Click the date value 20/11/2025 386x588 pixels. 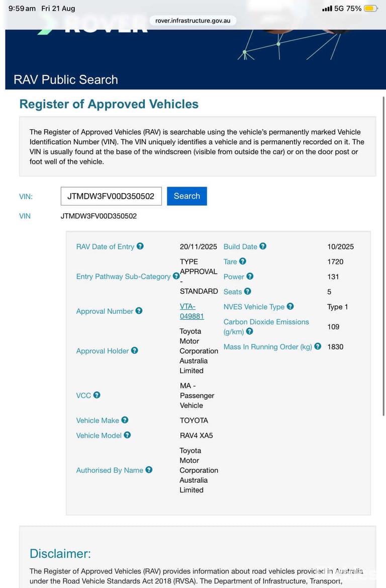coord(198,246)
